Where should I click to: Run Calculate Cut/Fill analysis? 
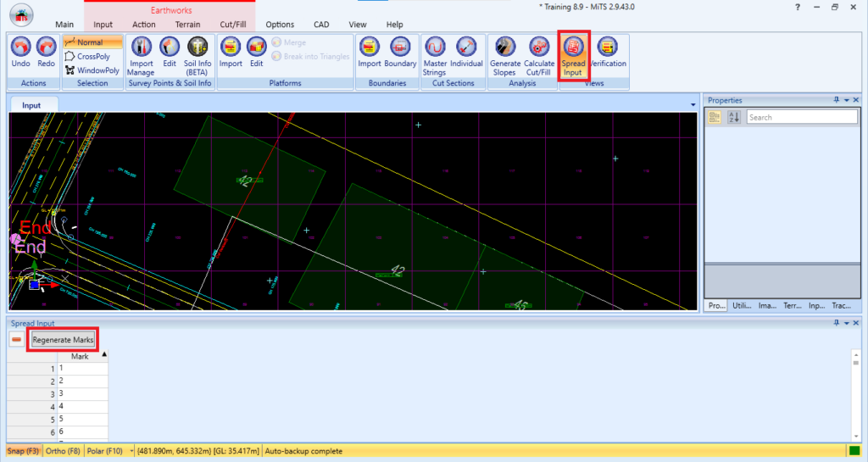[538, 56]
